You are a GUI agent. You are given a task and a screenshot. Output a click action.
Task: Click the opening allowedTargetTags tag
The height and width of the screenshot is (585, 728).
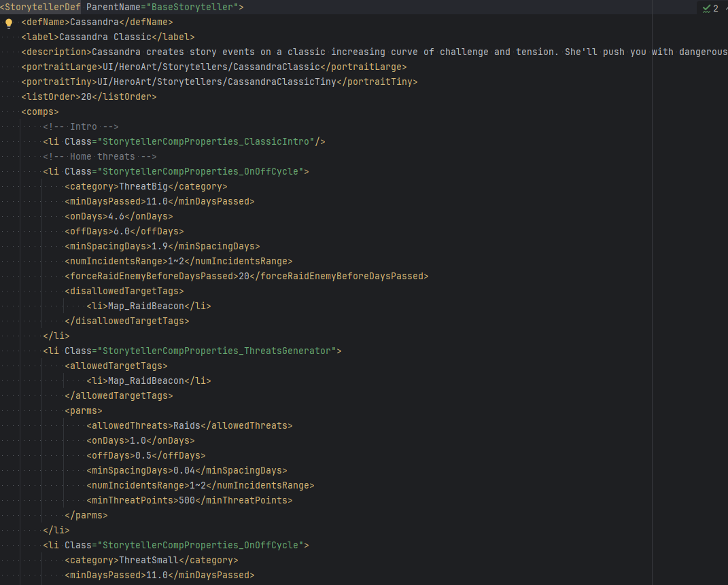(x=116, y=366)
